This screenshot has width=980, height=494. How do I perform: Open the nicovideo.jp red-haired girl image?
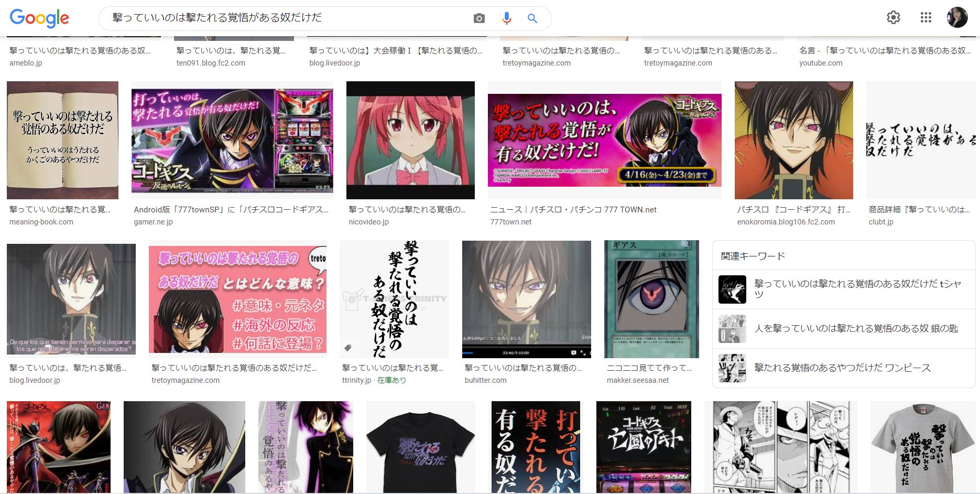[410, 140]
